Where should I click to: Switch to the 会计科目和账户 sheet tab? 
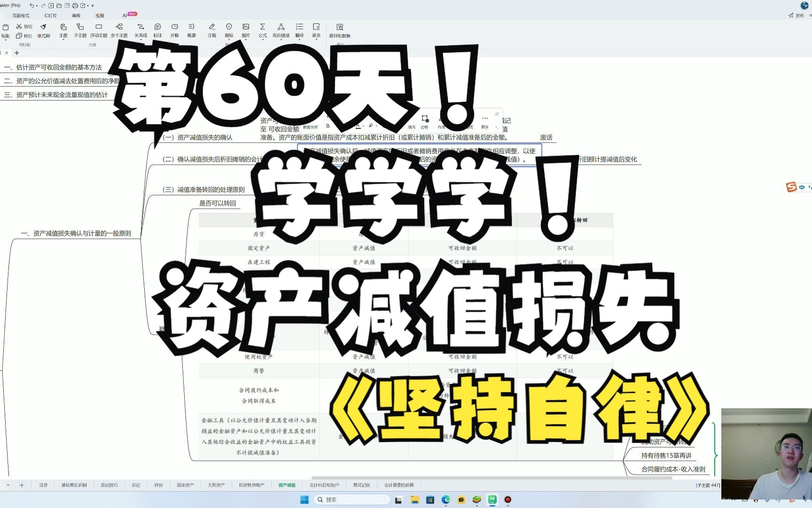[324, 485]
